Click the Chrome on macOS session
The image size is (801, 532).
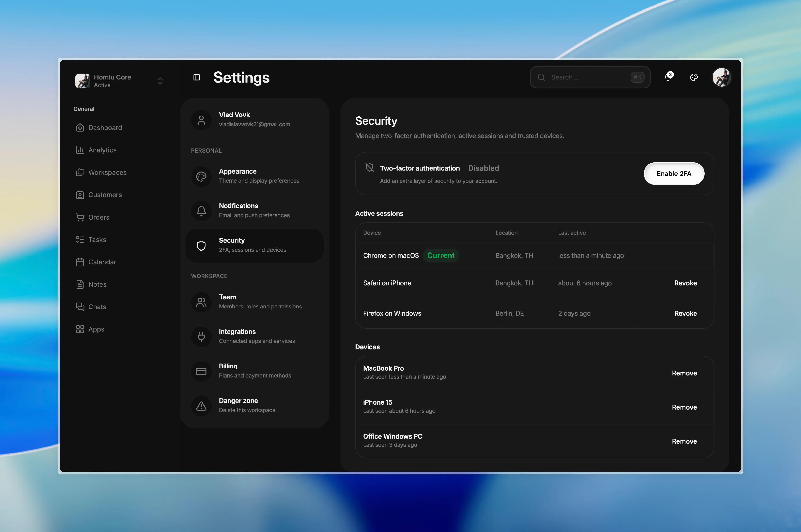tap(391, 255)
